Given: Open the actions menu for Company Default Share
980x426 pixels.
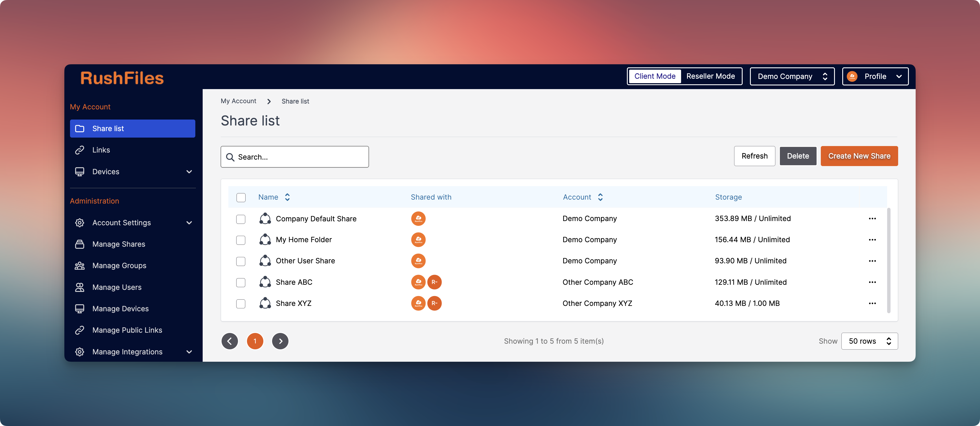Looking at the screenshot, I should click(872, 218).
